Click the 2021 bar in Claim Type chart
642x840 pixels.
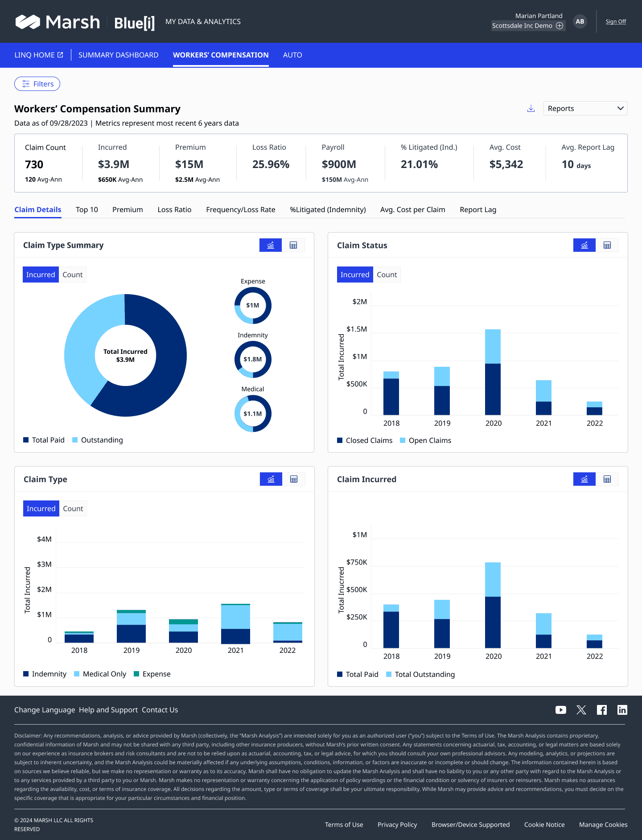click(x=235, y=623)
